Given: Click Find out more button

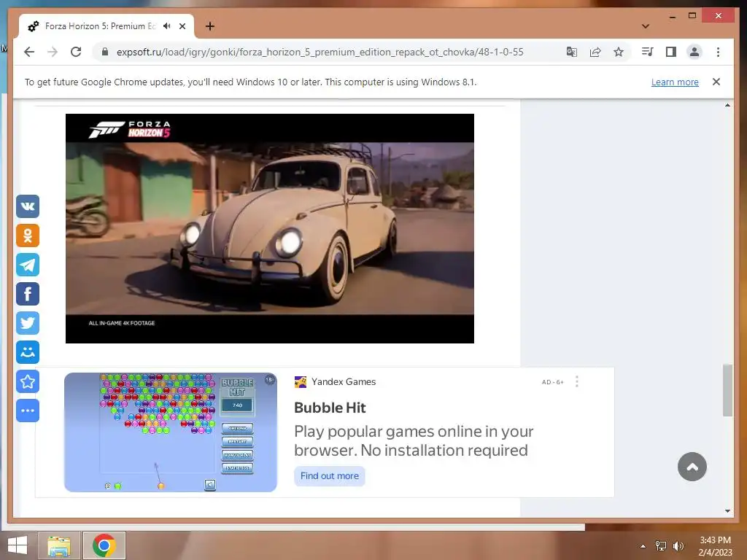Looking at the screenshot, I should tap(329, 476).
